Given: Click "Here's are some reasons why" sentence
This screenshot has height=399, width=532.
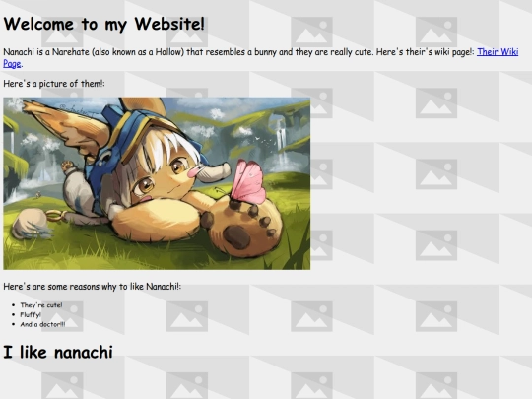Looking at the screenshot, I should tap(93, 287).
